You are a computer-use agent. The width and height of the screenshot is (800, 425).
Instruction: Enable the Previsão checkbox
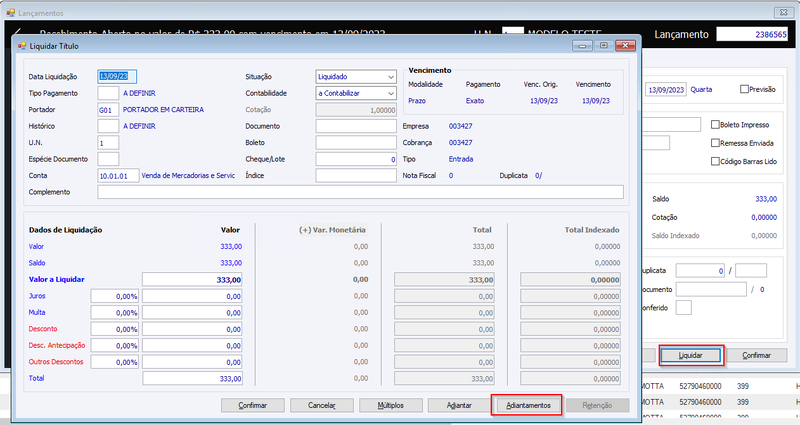click(x=744, y=89)
